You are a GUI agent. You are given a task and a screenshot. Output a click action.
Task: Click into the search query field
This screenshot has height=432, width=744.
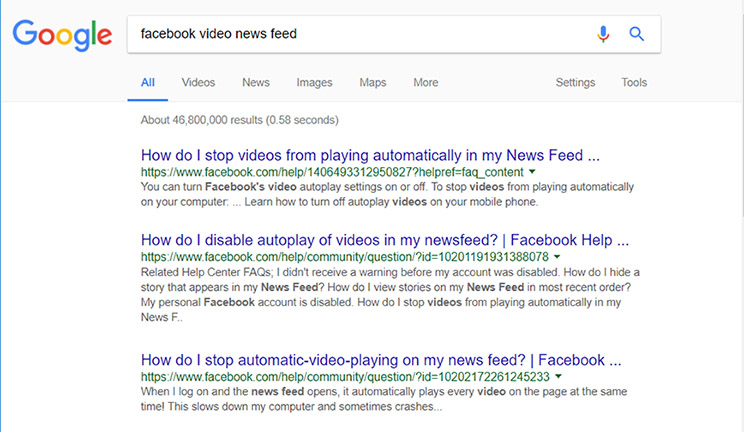[x=361, y=34]
